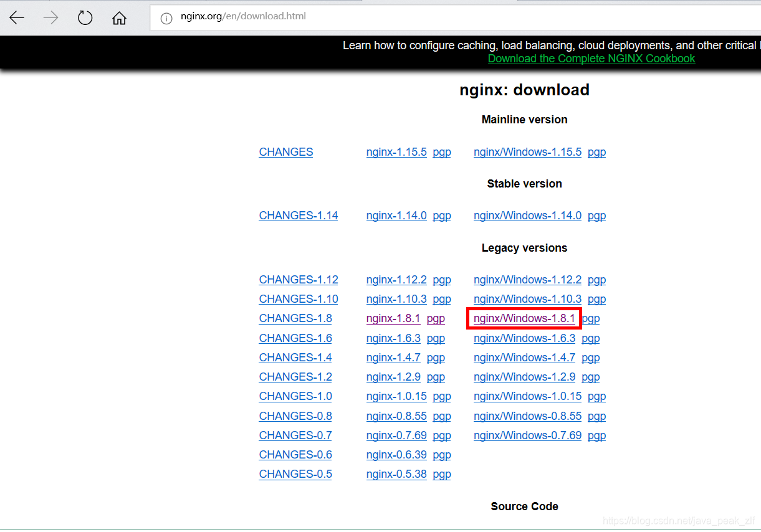The image size is (761, 532).
Task: Open CHANGES-1.0 link
Action: coord(295,396)
